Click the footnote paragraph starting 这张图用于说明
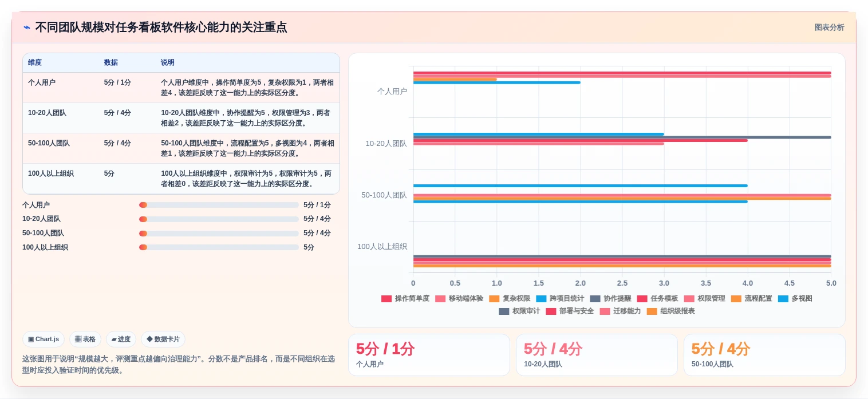This screenshot has height=399, width=868. tap(179, 364)
